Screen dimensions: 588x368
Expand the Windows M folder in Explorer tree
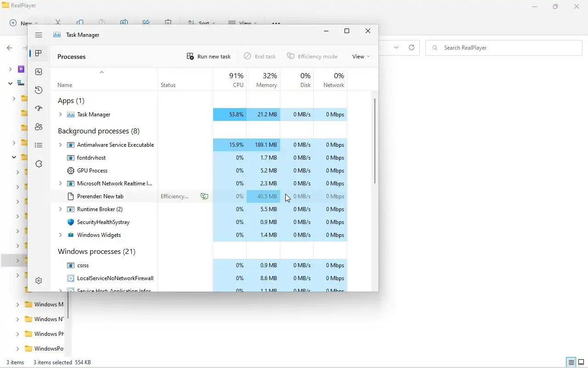[18, 305]
